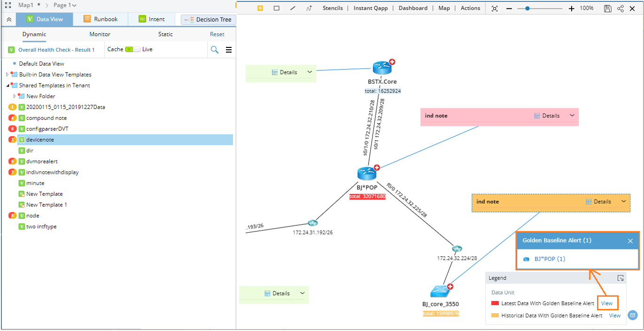Viewport: 644px width, 331px height.
Task: Adjust the zoom level slider
Action: 528,8
